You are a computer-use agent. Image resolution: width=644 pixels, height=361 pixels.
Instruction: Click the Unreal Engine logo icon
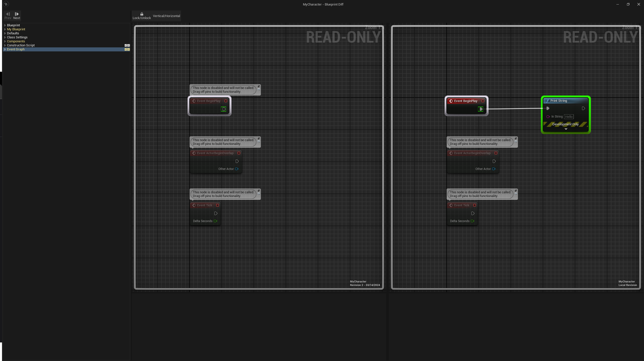coord(6,4)
